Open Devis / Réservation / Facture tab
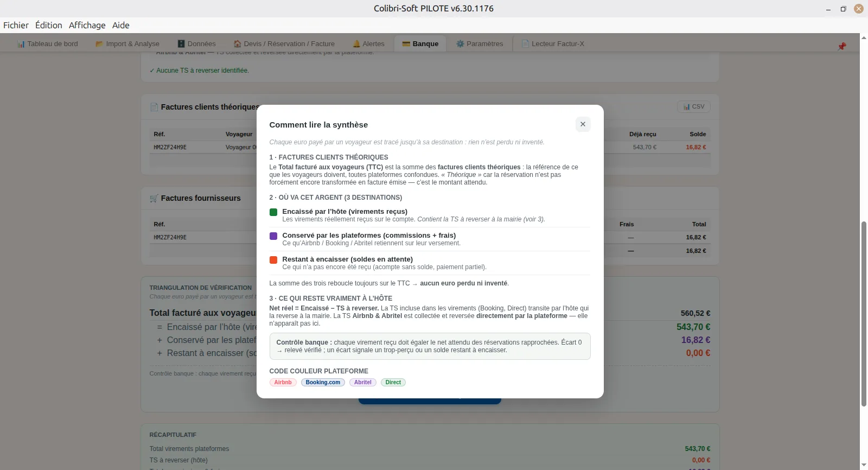868x470 pixels. (x=284, y=44)
